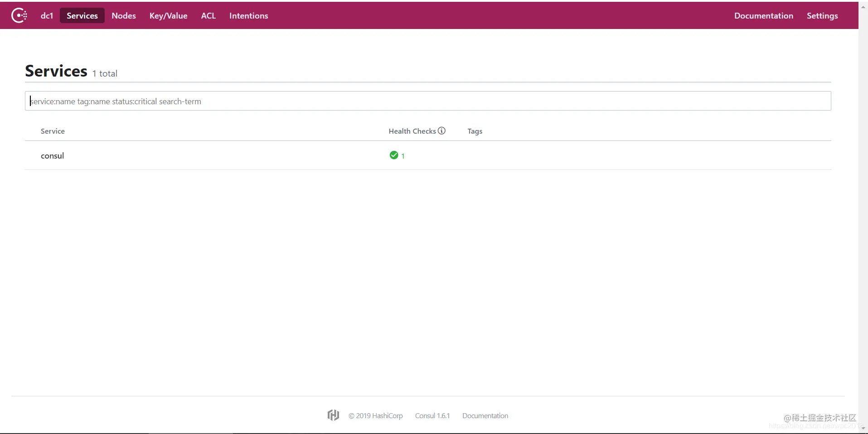Viewport: 868px width, 434px height.
Task: Click the Consul 1.6.1 version link
Action: pyautogui.click(x=432, y=415)
